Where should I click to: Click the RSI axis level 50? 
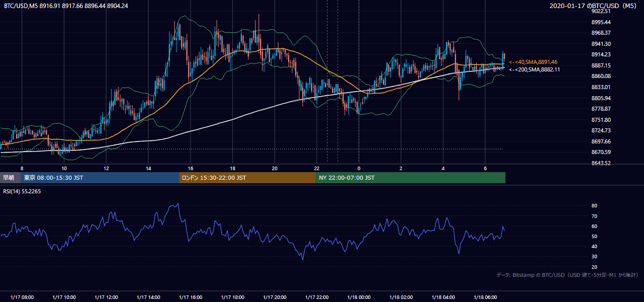pos(595,236)
